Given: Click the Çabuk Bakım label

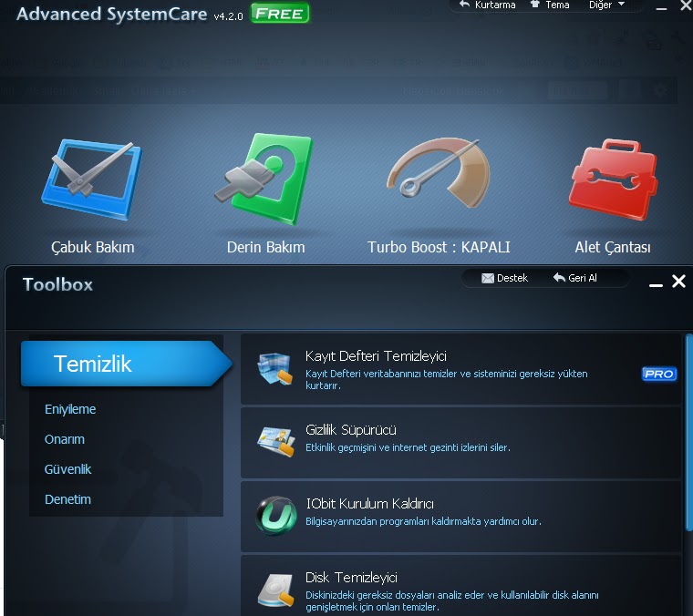Looking at the screenshot, I should (x=93, y=247).
